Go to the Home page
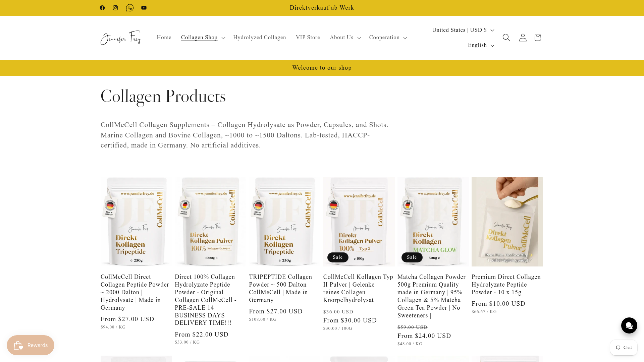The width and height of the screenshot is (644, 362). [x=164, y=38]
